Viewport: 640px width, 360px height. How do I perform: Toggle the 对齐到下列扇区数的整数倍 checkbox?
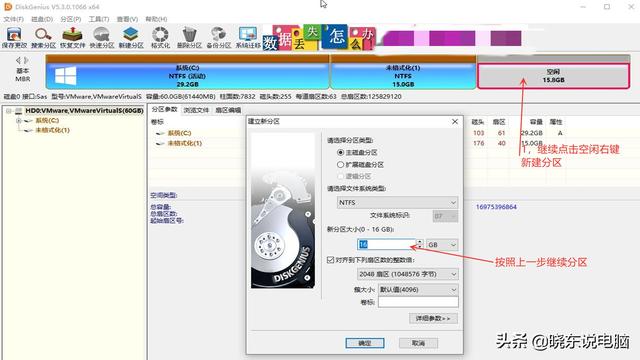click(331, 260)
